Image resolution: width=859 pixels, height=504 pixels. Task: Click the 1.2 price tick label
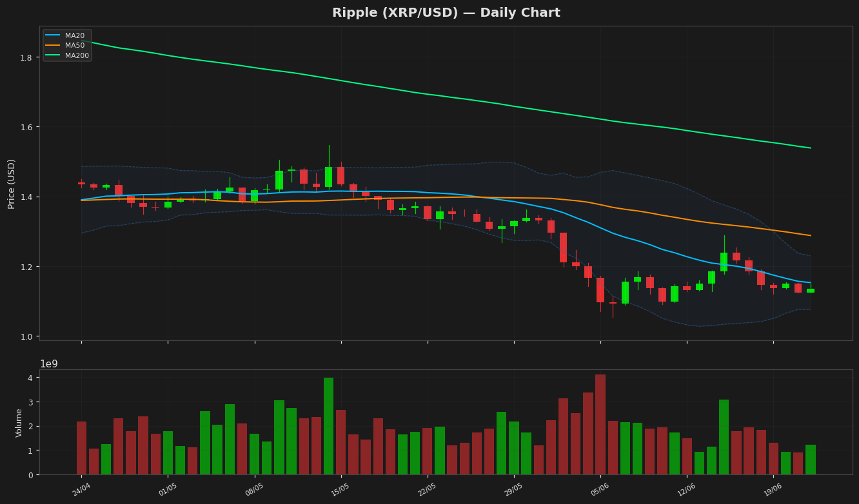[x=26, y=267]
